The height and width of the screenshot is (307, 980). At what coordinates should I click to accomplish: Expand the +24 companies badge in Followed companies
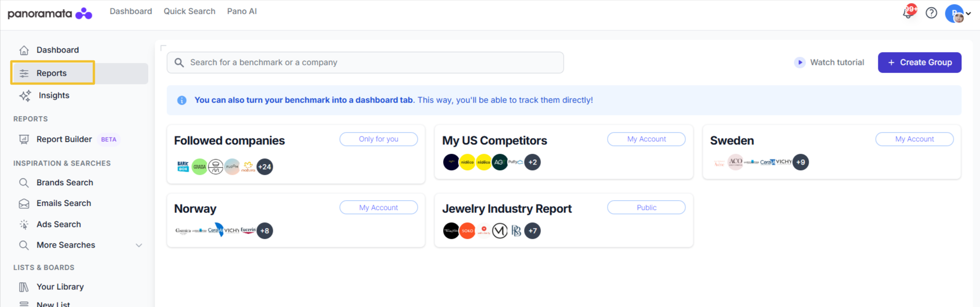(x=265, y=167)
